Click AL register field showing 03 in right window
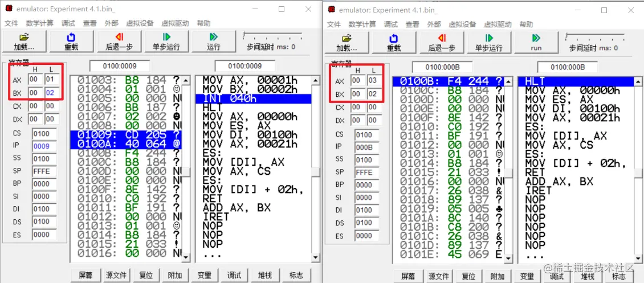The width and height of the screenshot is (644, 283). point(374,80)
